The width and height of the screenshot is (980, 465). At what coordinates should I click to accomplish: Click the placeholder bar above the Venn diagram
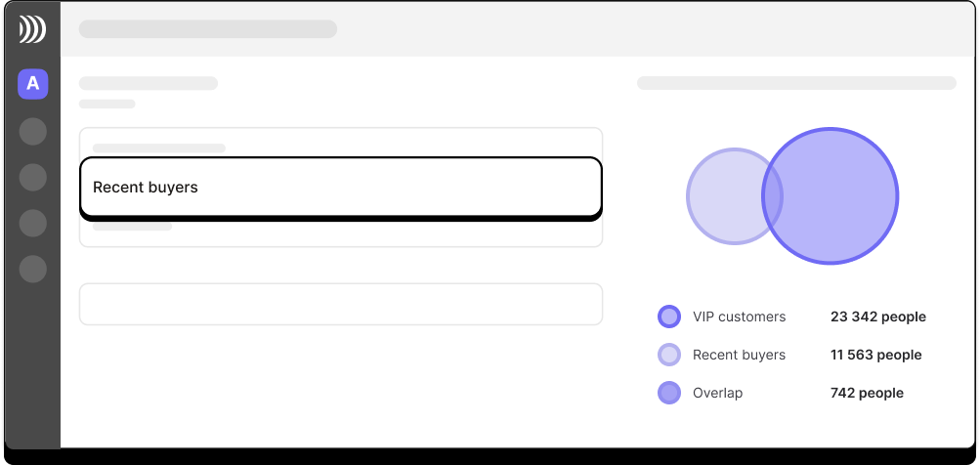796,83
